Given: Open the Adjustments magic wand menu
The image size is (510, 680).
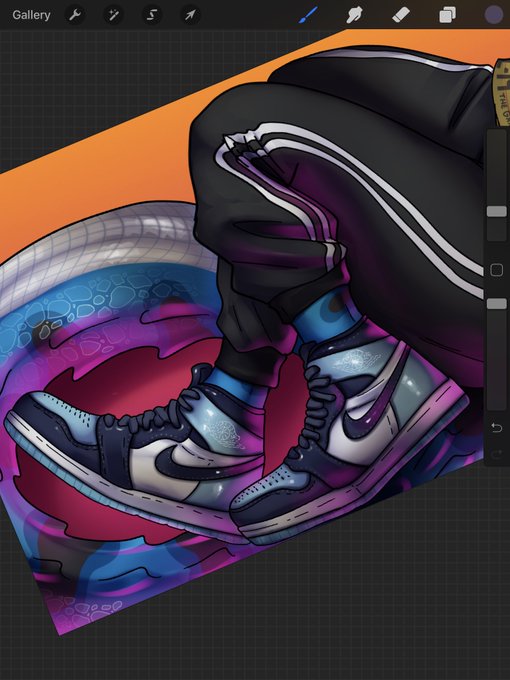Looking at the screenshot, I should (x=113, y=15).
